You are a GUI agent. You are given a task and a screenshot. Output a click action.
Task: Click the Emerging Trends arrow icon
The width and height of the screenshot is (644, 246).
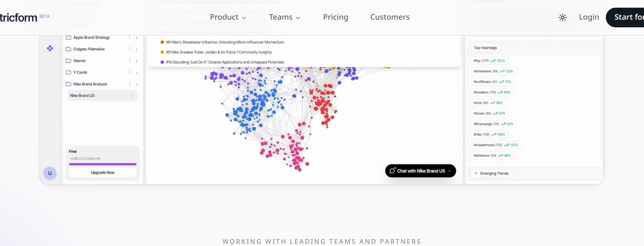(x=476, y=173)
